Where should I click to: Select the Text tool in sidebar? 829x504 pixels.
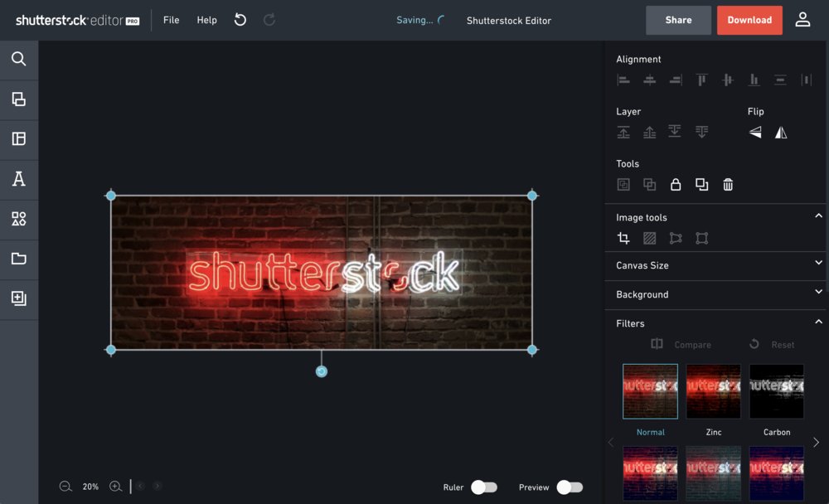coord(18,179)
